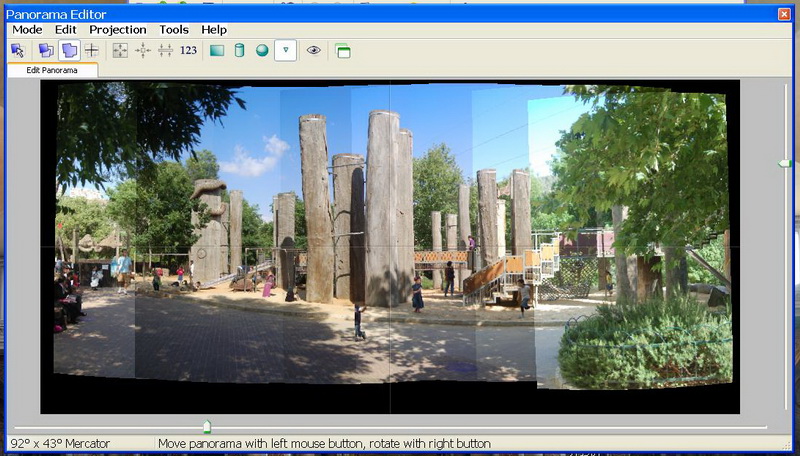Viewport: 800px width, 456px height.
Task: Expand the projection triangle dropdown
Action: click(285, 50)
